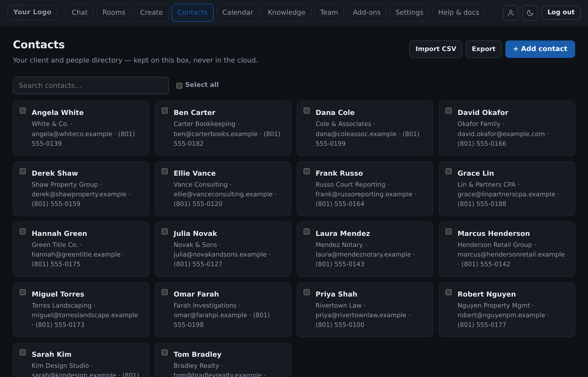Click the name Julia Novak
This screenshot has width=588, height=377.
195,234
